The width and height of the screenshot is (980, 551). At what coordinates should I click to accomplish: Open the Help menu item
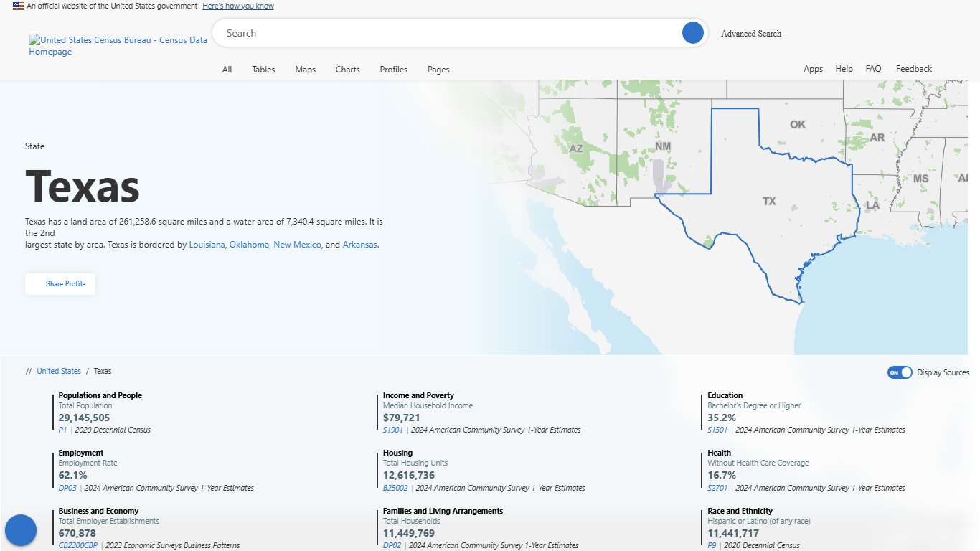click(844, 68)
